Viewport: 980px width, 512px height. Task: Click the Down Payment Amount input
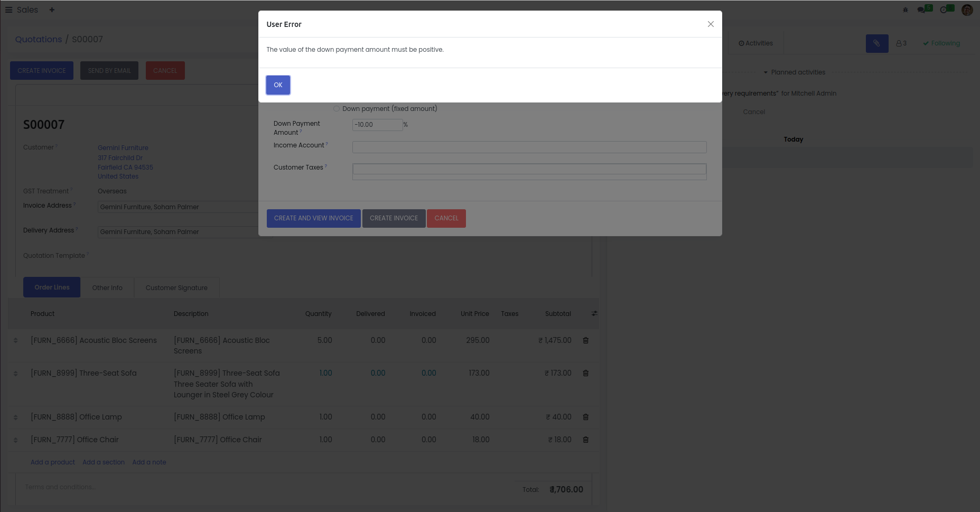coord(377,125)
